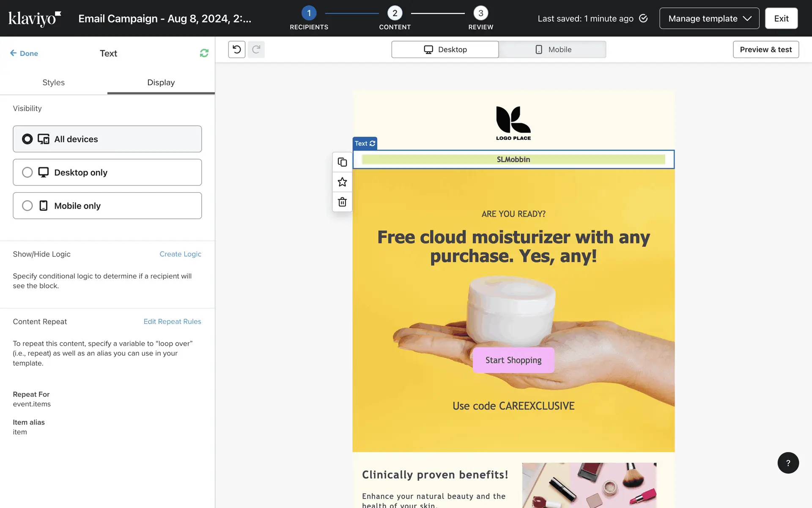This screenshot has height=508, width=812.
Task: Open the Manage template dropdown
Action: click(x=709, y=18)
